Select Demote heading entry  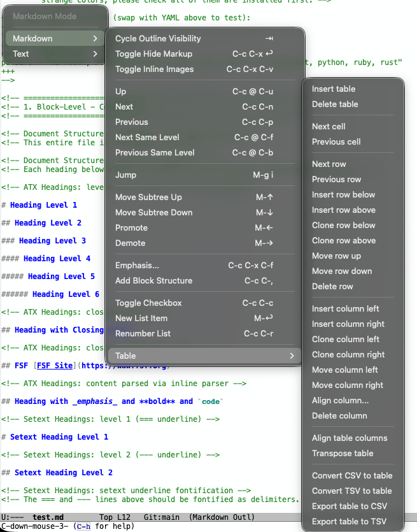coord(205,243)
